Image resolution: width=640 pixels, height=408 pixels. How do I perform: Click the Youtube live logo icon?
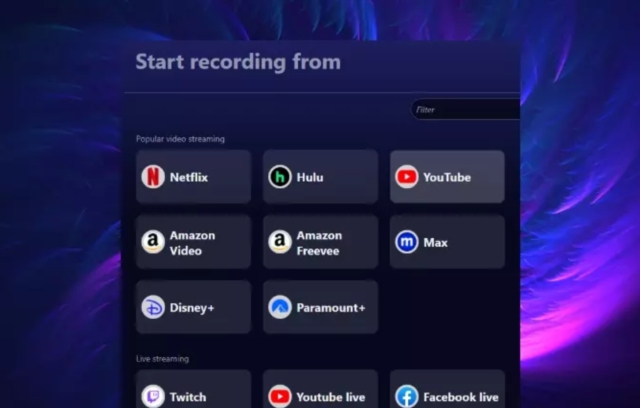280,396
